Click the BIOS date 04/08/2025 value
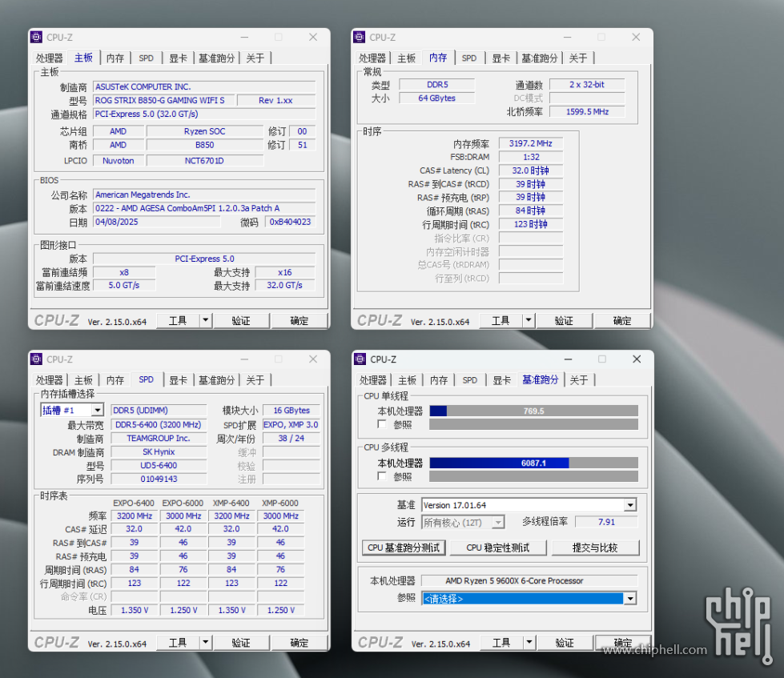The image size is (784, 678). click(156, 222)
